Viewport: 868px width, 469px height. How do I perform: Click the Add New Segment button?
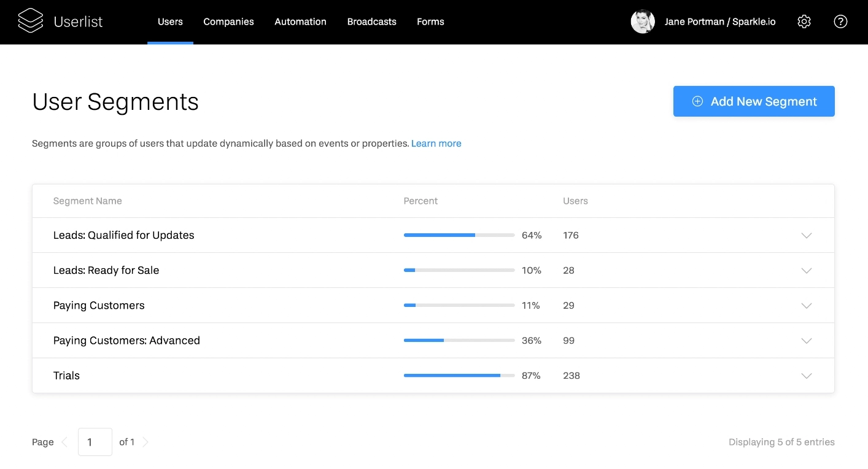(x=754, y=101)
